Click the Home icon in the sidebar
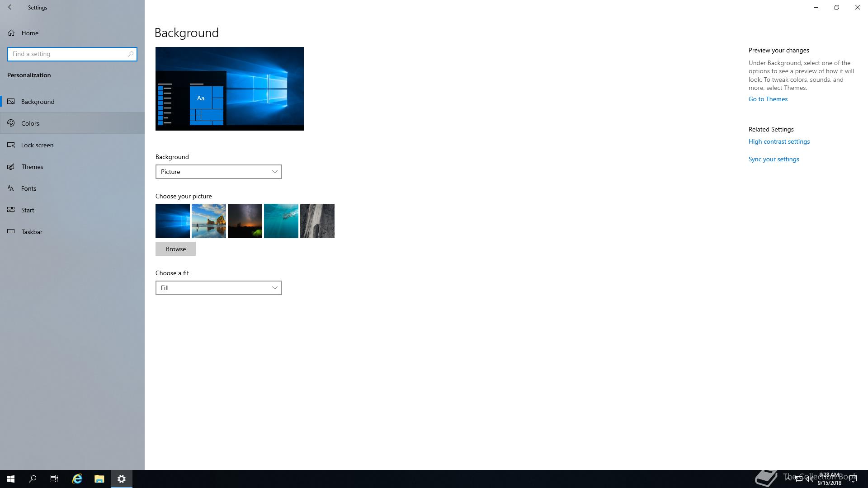 coord(11,33)
